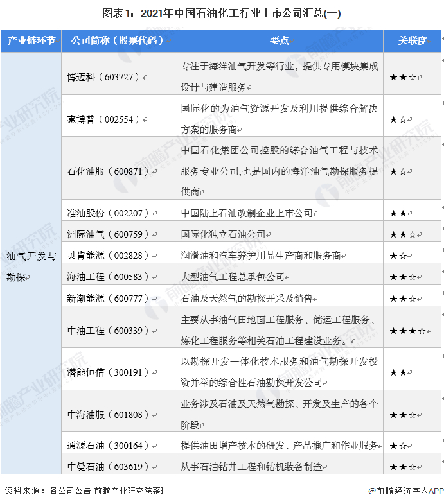
Task: Select the cell 博迈科（603727）
Action: point(118,74)
